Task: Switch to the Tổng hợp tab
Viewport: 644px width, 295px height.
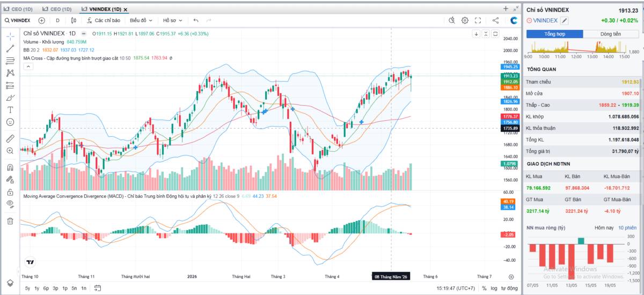Action: [x=555, y=34]
